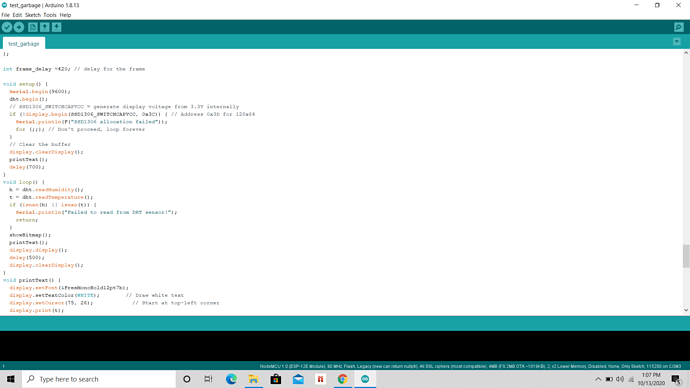Open Microsoft Store from the taskbar
Viewport: 690px width, 388px height.
(276, 379)
